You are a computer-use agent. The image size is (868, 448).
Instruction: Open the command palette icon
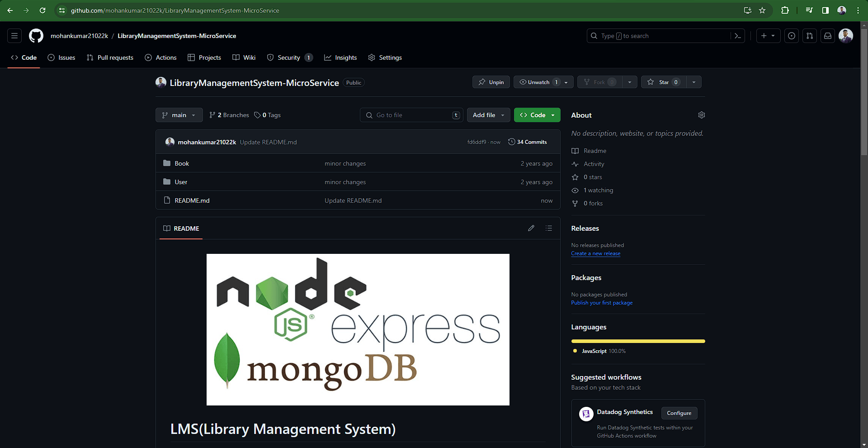[x=738, y=36]
